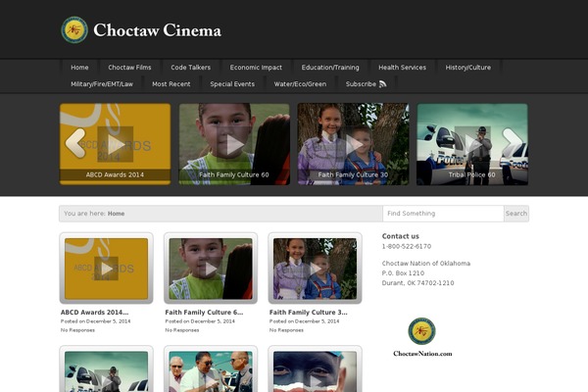588x392 pixels.
Task: Open the face close-up video thumbnail
Action: coord(315,371)
